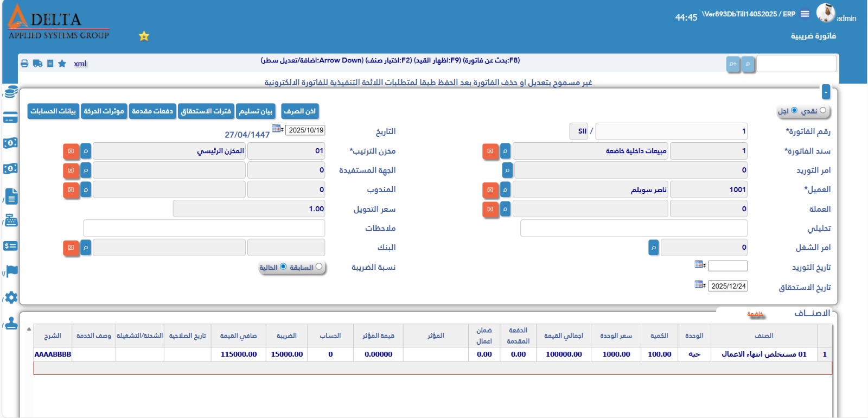Open the due date calendar picker

pos(700,285)
